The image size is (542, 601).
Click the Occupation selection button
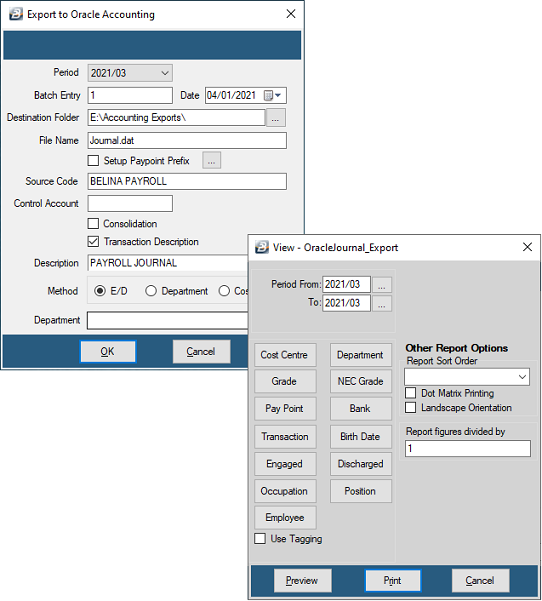click(285, 491)
